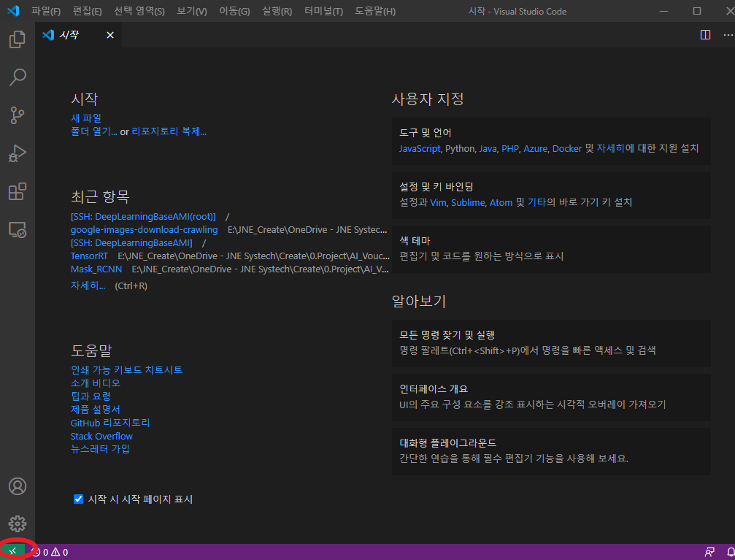This screenshot has width=735, height=560.
Task: Open recent google-images-download-crawling folder
Action: pyautogui.click(x=144, y=230)
